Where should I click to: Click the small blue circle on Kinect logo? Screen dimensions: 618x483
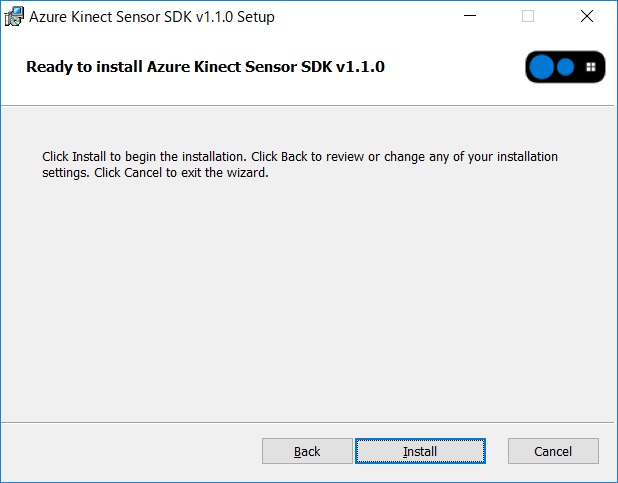click(x=566, y=67)
